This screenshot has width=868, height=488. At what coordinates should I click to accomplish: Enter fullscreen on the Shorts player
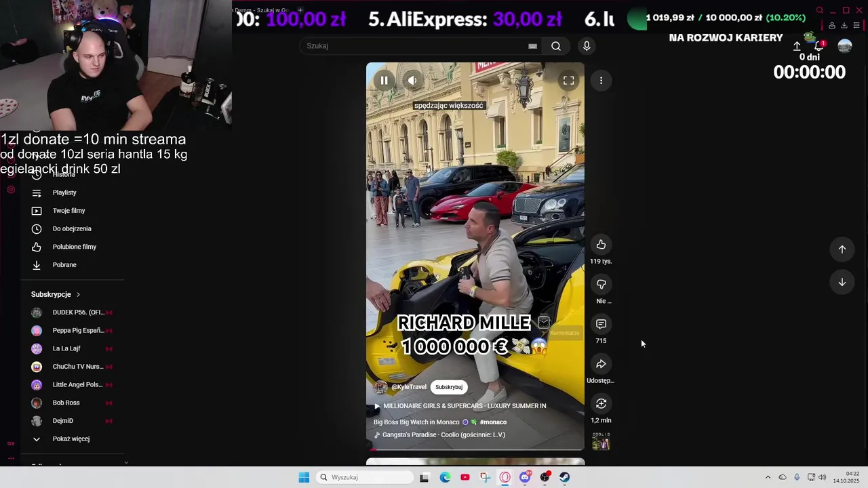[x=568, y=81]
